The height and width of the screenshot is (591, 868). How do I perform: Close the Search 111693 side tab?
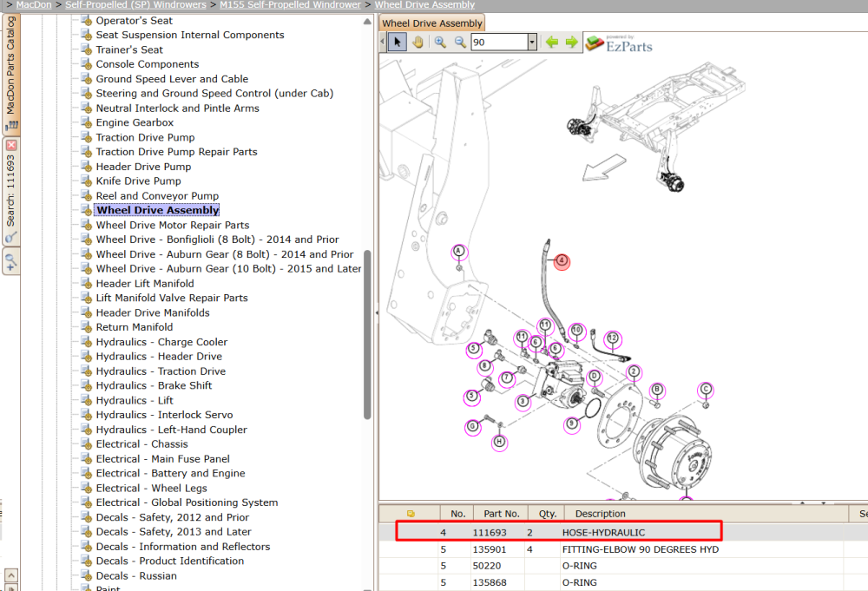point(11,145)
